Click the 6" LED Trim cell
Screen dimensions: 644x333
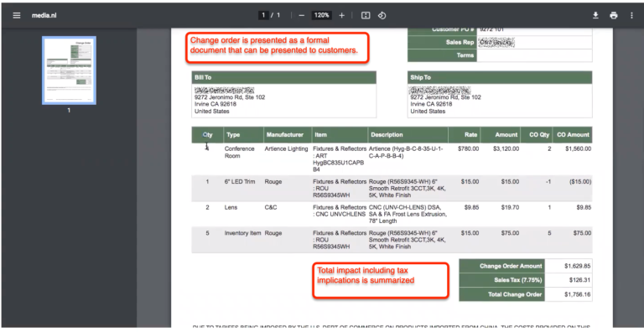(x=240, y=181)
